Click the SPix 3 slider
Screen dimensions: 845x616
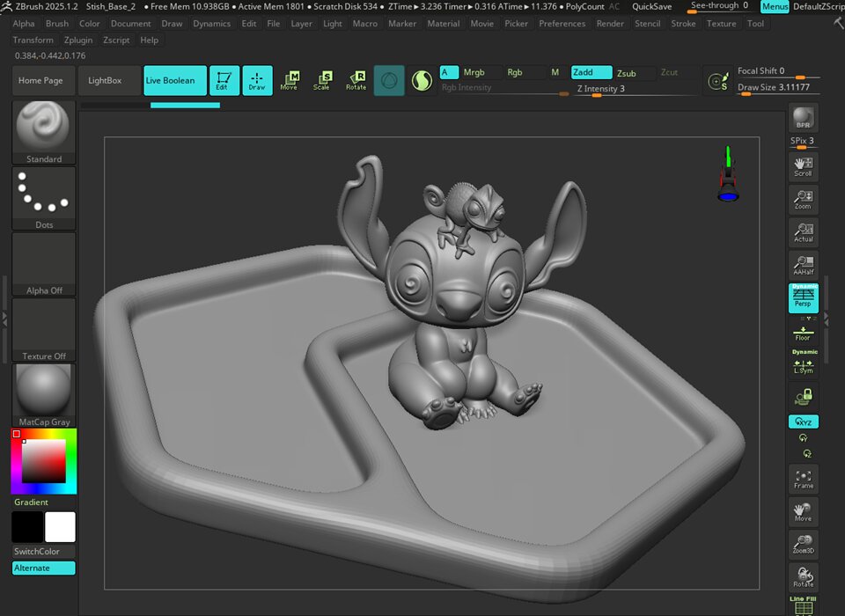tap(802, 142)
